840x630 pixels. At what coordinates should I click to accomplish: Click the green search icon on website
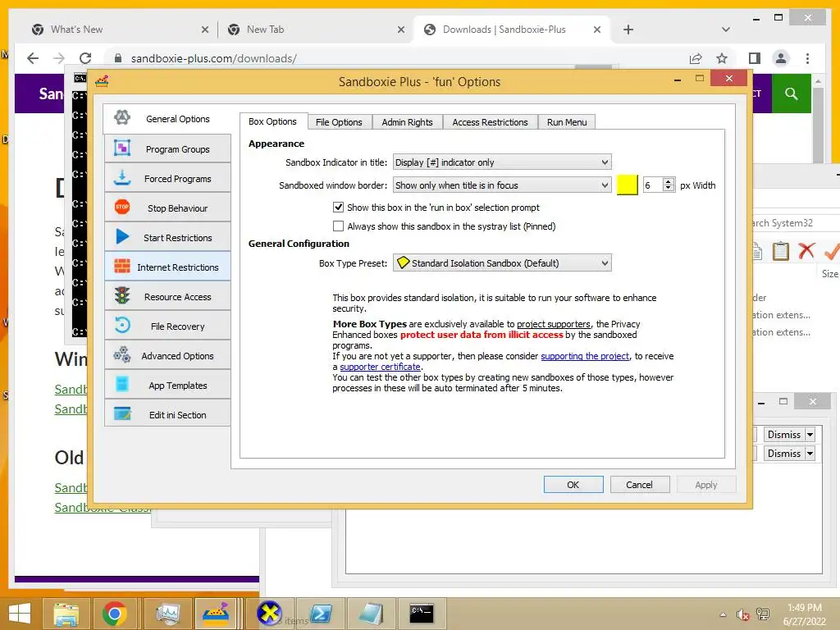click(792, 94)
